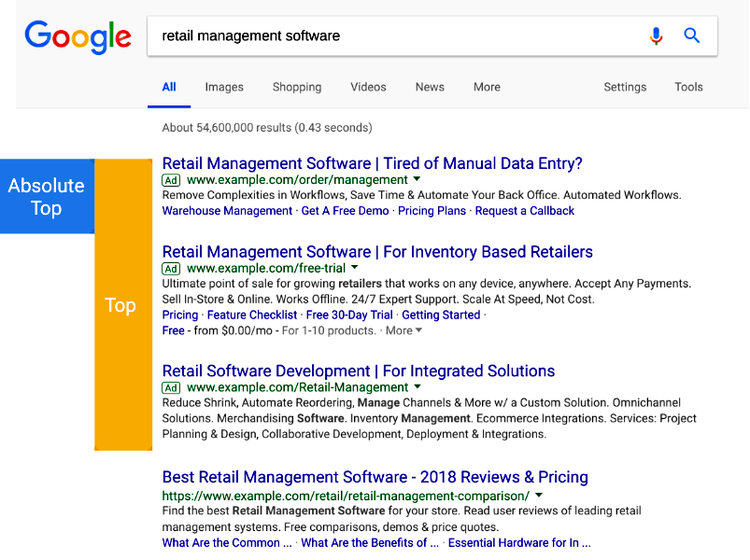Expand the arrow next to the management-comparison URL
Screen dimensions: 750x560
tap(538, 494)
